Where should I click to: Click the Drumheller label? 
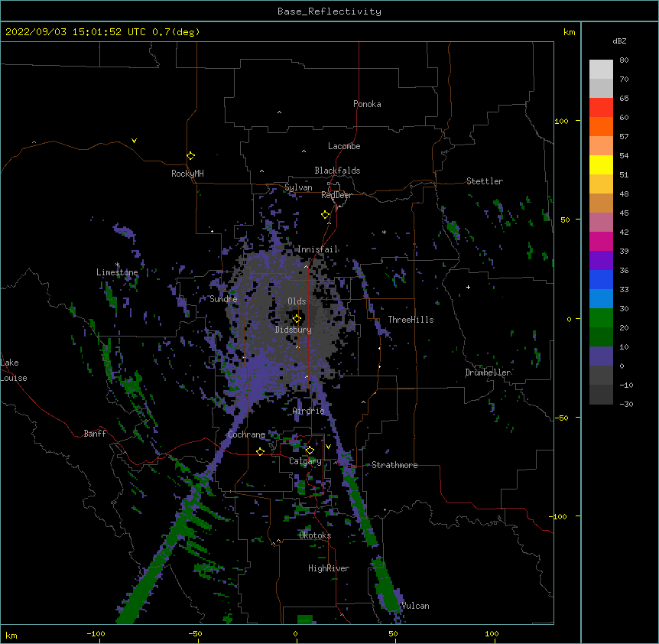[488, 372]
